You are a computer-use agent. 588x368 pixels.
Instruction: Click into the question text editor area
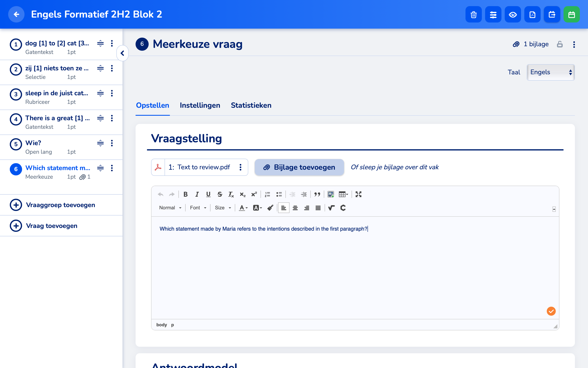(355, 268)
